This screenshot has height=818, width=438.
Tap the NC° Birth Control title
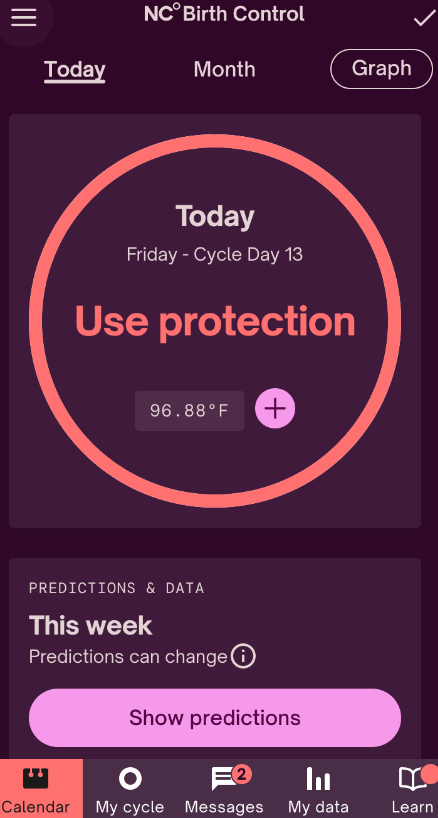224,14
